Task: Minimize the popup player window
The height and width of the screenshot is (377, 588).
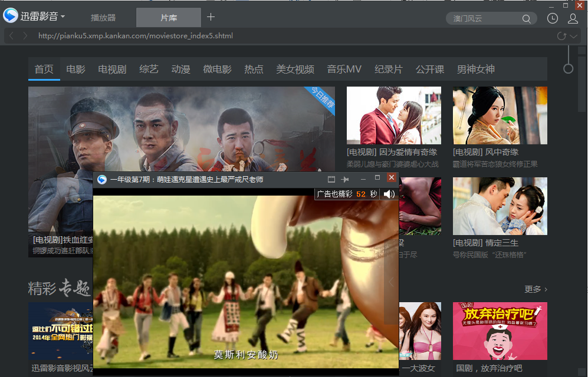Action: pos(363,179)
